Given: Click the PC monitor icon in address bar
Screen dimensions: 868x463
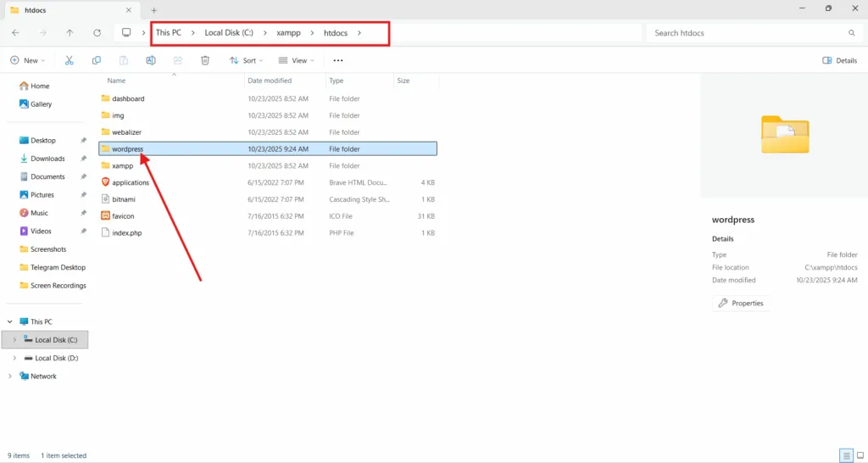Looking at the screenshot, I should click(126, 33).
